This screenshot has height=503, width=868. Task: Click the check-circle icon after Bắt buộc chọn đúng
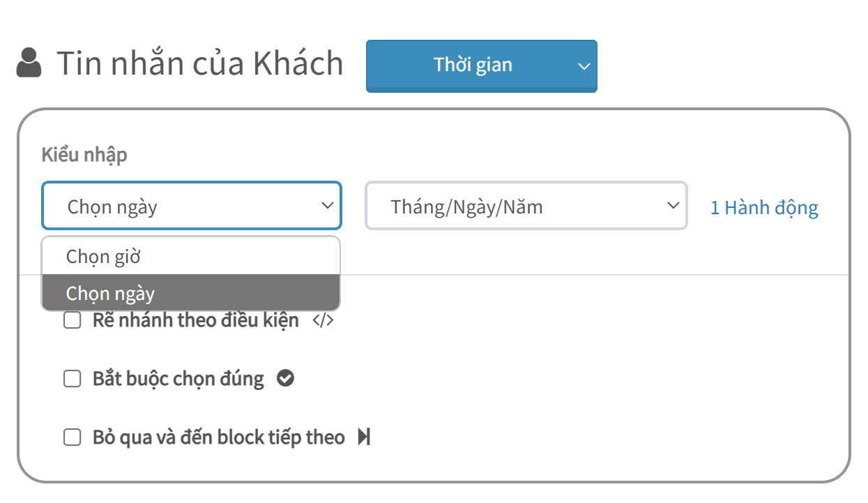(285, 378)
